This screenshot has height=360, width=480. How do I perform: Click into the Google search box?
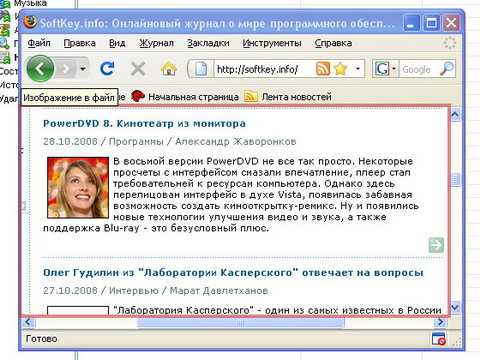(419, 69)
